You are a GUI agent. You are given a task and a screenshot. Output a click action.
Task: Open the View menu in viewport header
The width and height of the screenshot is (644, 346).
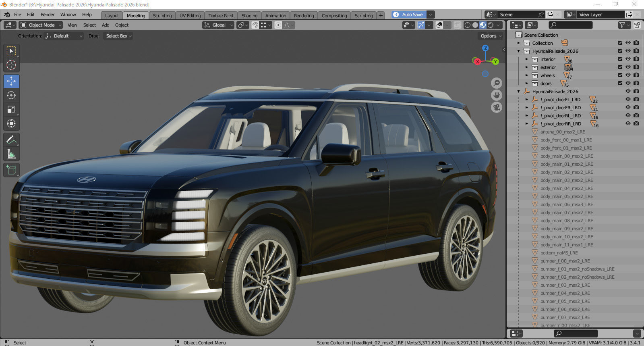(x=72, y=25)
